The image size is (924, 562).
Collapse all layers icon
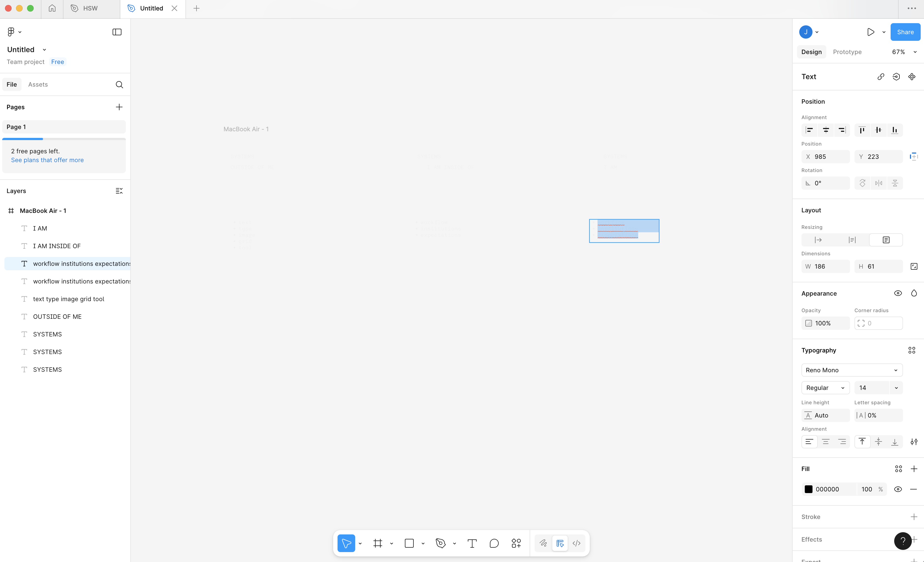click(x=119, y=191)
